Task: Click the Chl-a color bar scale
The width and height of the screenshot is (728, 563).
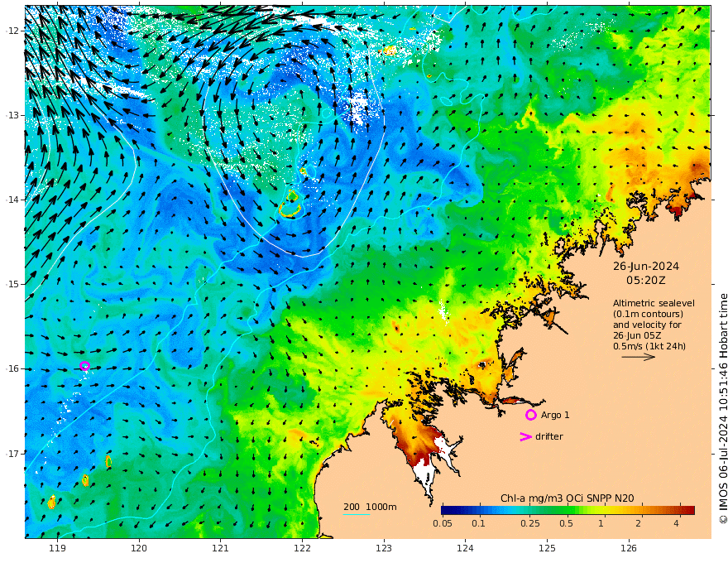Action: click(x=568, y=510)
